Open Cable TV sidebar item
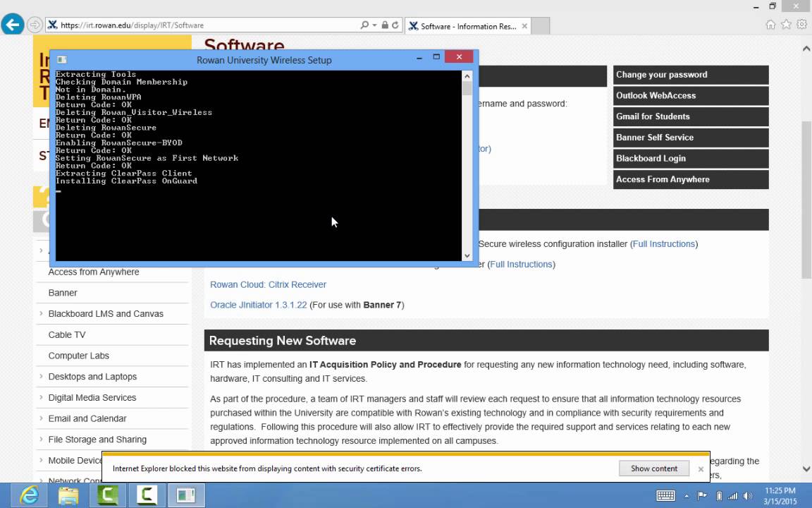812x508 pixels. pos(67,335)
